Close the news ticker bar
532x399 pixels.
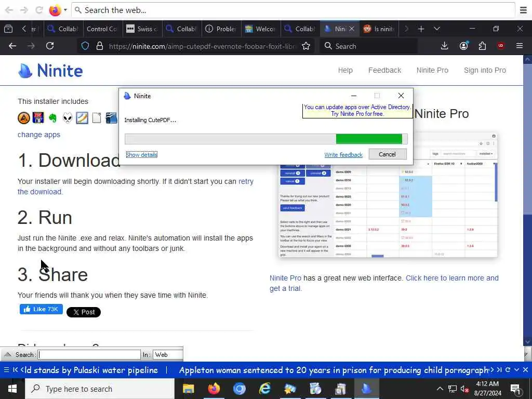click(x=525, y=370)
